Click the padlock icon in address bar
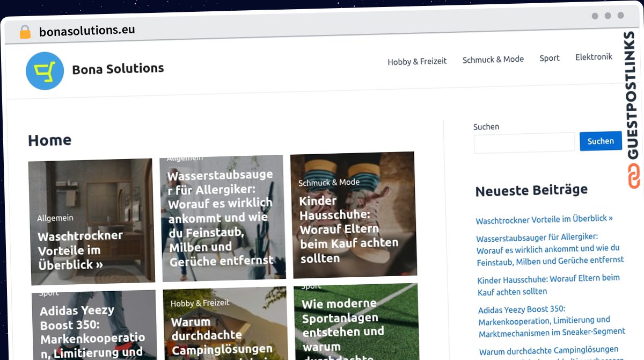 pyautogui.click(x=25, y=32)
